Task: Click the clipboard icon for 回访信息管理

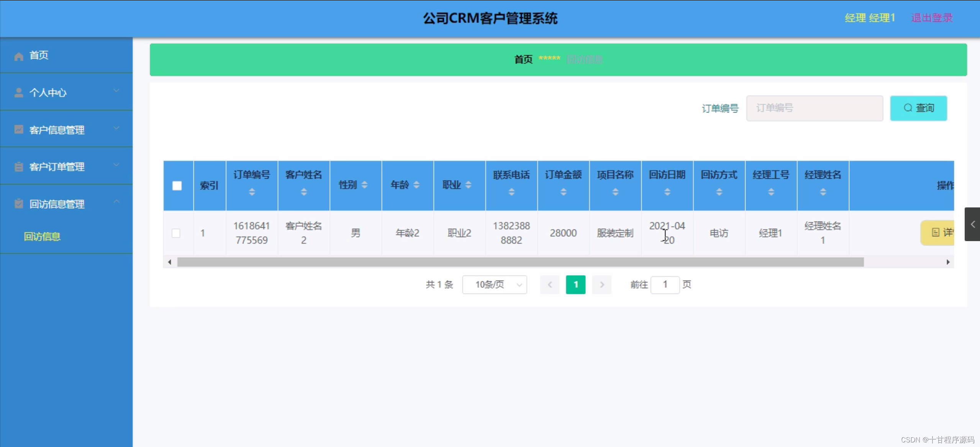Action: click(18, 203)
